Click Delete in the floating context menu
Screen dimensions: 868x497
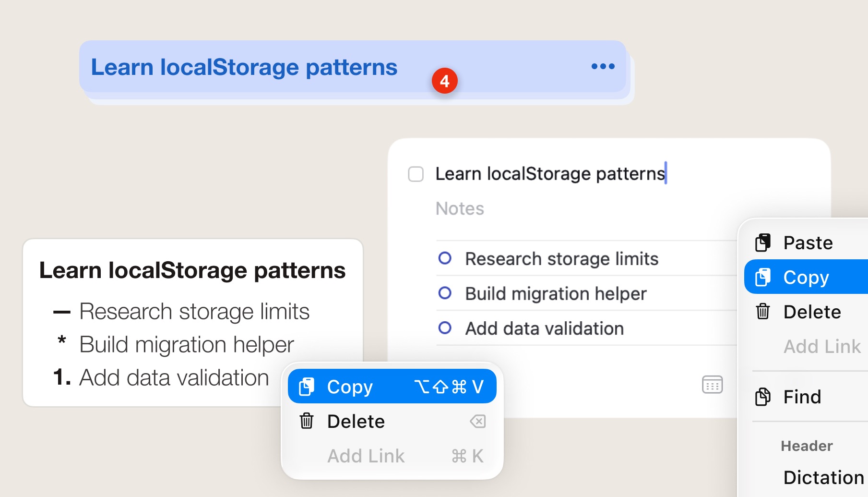tap(356, 421)
